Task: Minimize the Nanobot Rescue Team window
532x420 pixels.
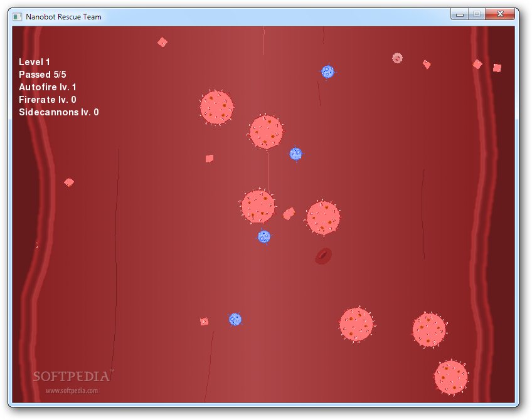Action: tap(460, 14)
